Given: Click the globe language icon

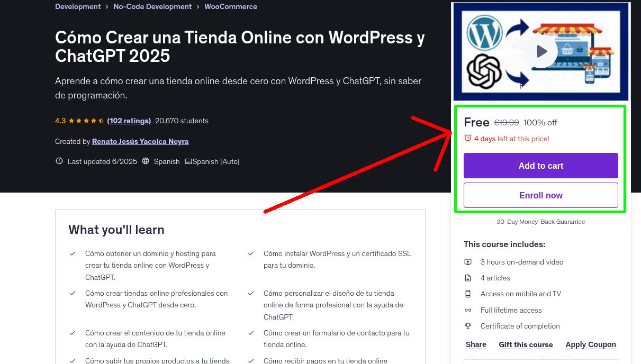Looking at the screenshot, I should click(146, 161).
